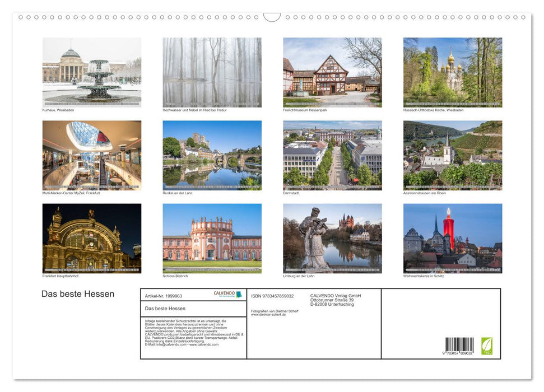Click the Artikel-Nr. 1999963 field
Image resolution: width=544 pixels, height=392 pixels.
pos(164,296)
